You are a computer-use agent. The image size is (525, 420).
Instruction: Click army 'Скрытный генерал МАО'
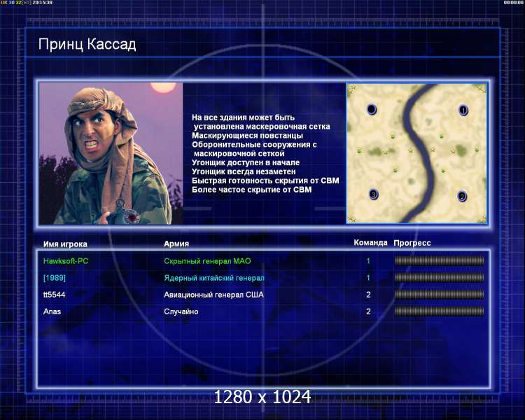(x=207, y=261)
